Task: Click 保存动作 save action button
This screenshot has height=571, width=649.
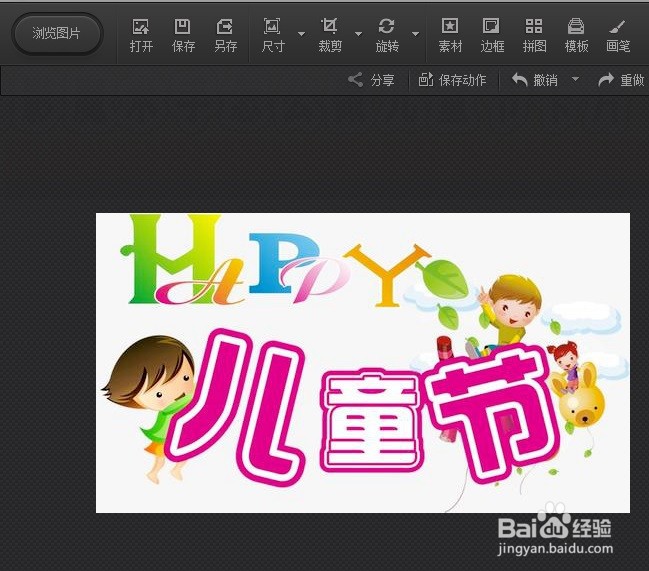Action: pyautogui.click(x=452, y=80)
